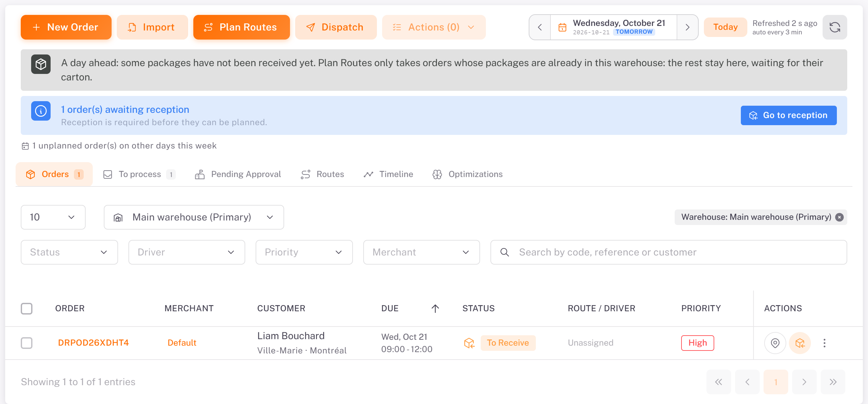Click the Go to reception button
The height and width of the screenshot is (404, 868).
tap(788, 115)
